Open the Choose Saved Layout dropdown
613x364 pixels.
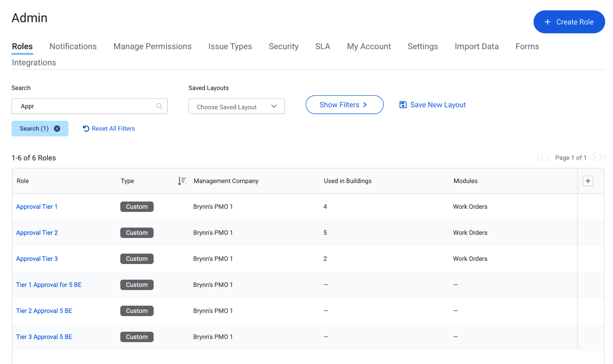click(236, 107)
